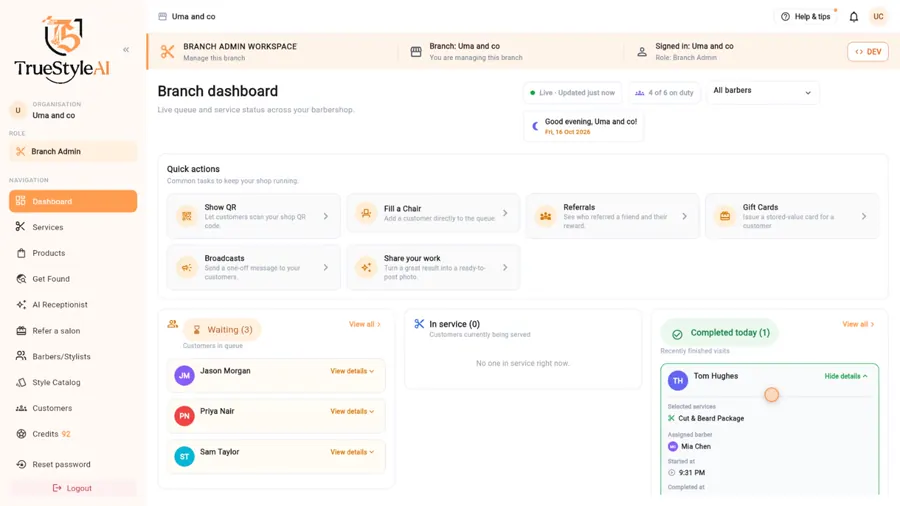Expand View details for Jason Morgan
The height and width of the screenshot is (506, 900).
(x=352, y=371)
